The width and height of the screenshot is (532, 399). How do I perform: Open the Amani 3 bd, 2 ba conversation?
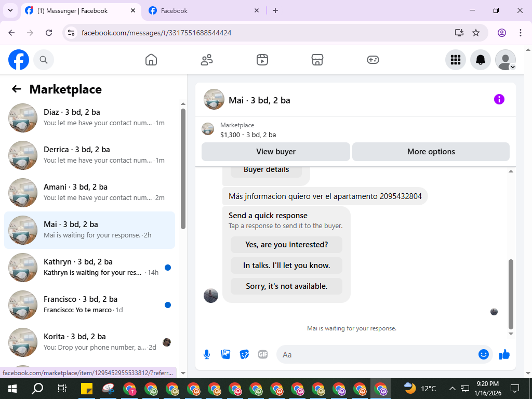click(89, 192)
